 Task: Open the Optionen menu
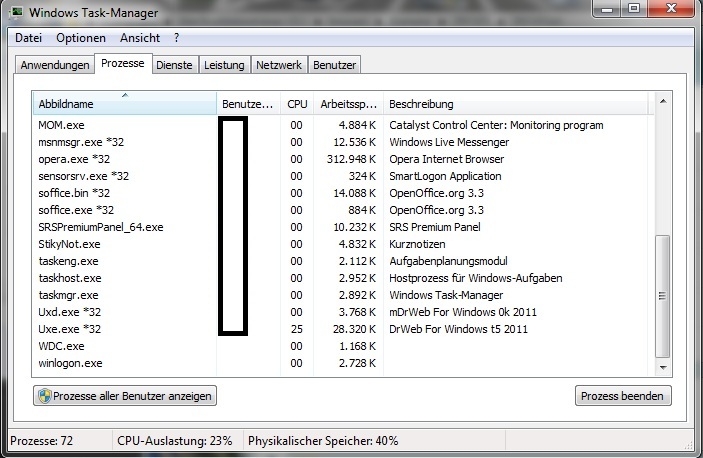tap(81, 38)
